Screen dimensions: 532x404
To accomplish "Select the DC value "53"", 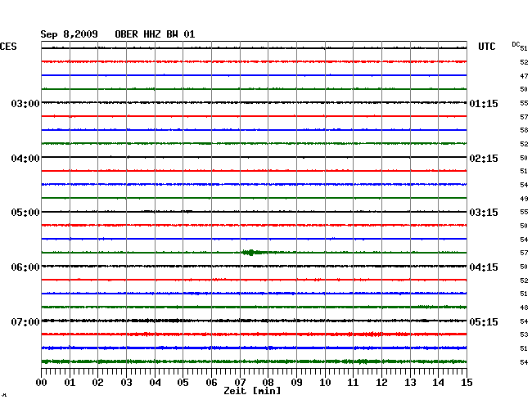I will [524, 334].
